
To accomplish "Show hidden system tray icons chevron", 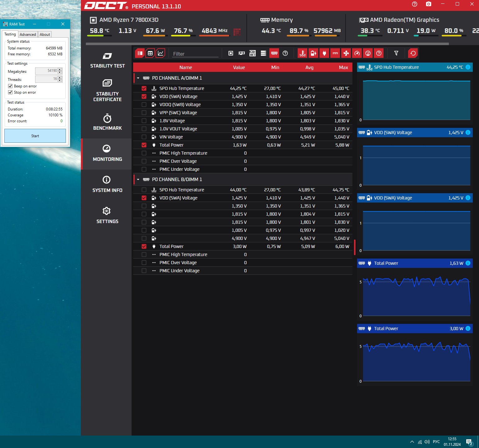I will (x=412, y=442).
